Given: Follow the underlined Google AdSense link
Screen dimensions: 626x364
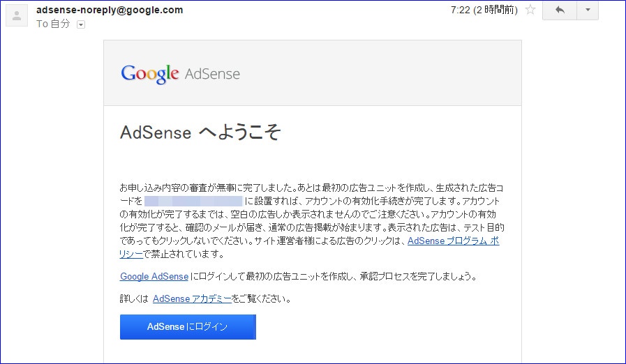Looking at the screenshot, I should [x=154, y=276].
